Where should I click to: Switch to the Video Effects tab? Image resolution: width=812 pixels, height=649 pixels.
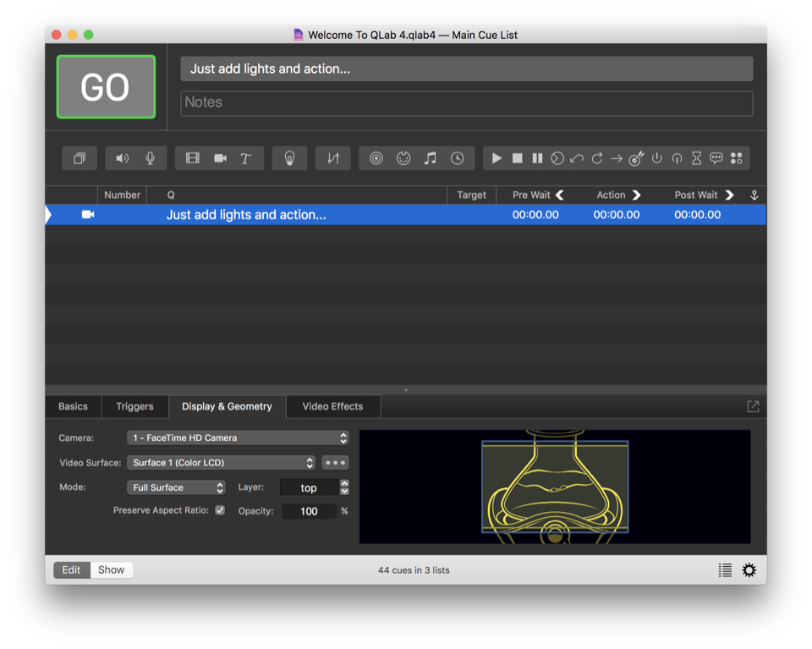332,406
